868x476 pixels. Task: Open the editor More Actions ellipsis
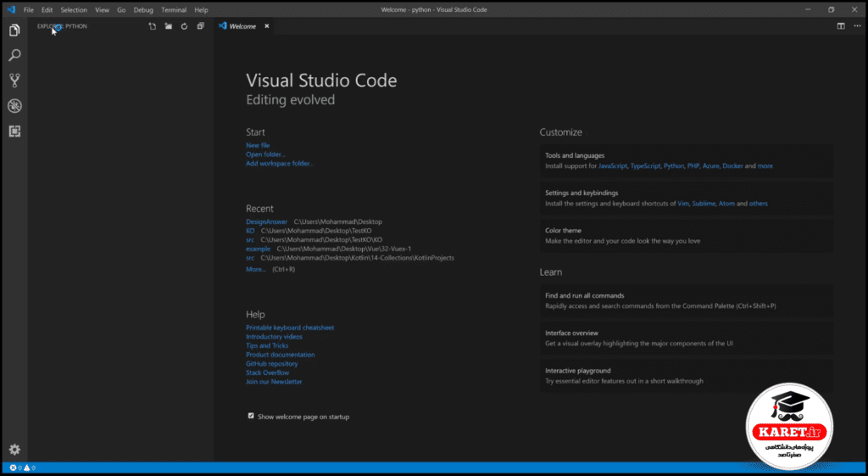(x=857, y=26)
